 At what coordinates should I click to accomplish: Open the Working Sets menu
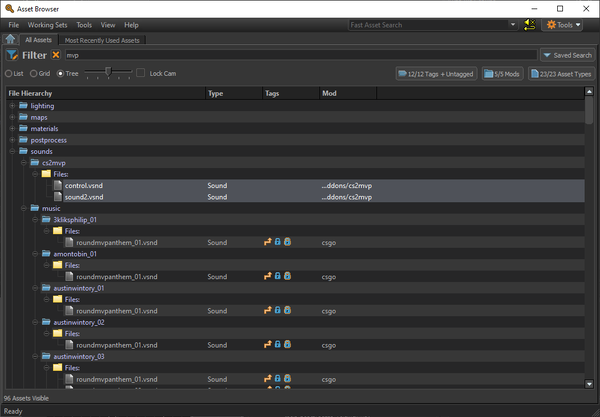tap(47, 25)
